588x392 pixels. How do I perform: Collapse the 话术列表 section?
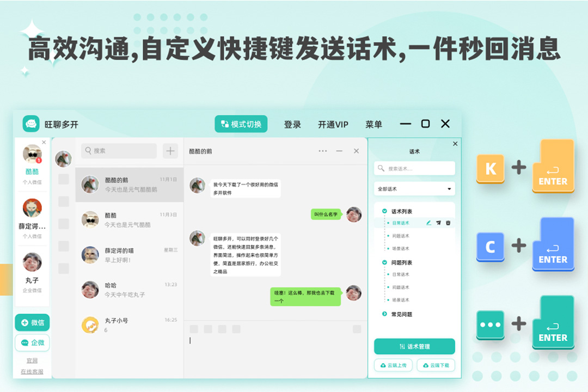point(385,211)
